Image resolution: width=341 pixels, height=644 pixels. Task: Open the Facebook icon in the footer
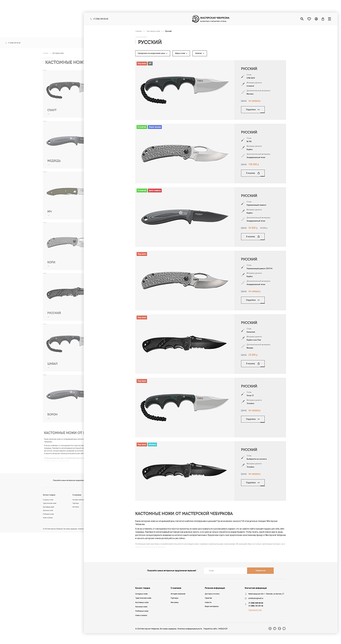279,628
